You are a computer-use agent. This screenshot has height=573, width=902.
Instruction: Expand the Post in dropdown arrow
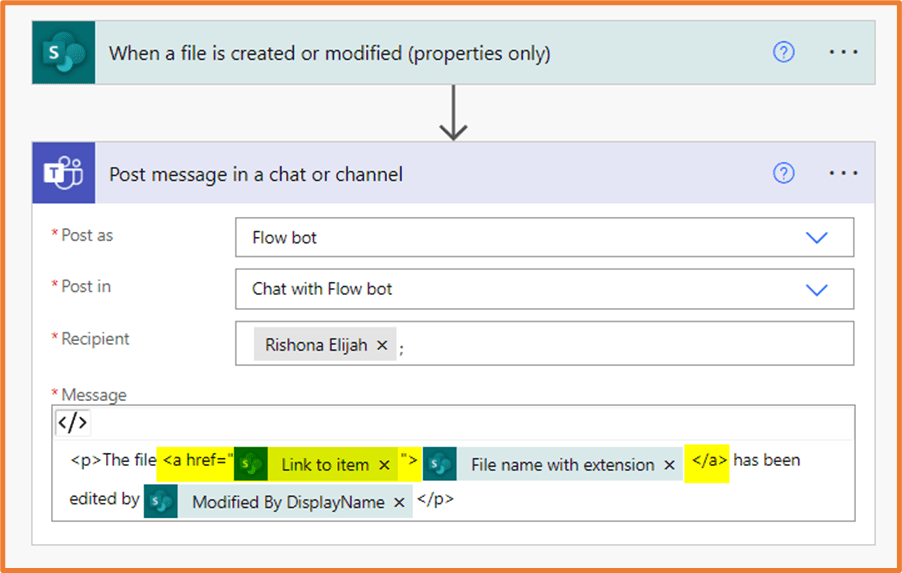pos(817,289)
